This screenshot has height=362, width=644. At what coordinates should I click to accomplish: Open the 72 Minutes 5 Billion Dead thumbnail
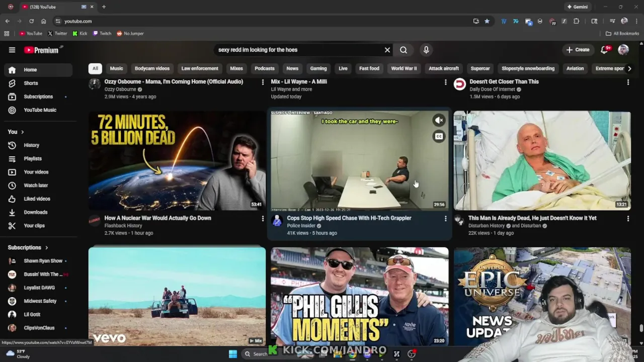(x=177, y=160)
